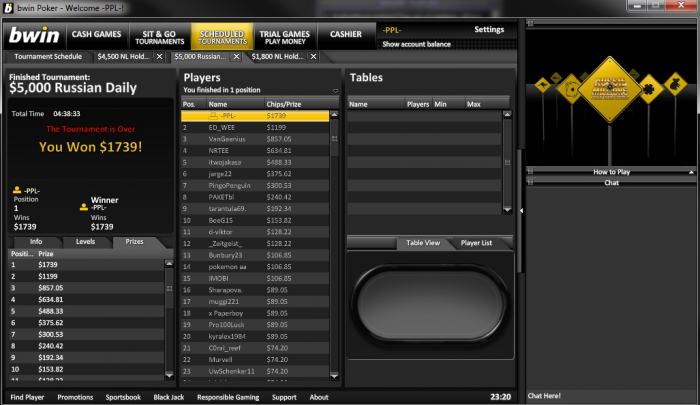Viewport: 700px width, 405px height.
Task: Click Show account balance
Action: coord(417,44)
